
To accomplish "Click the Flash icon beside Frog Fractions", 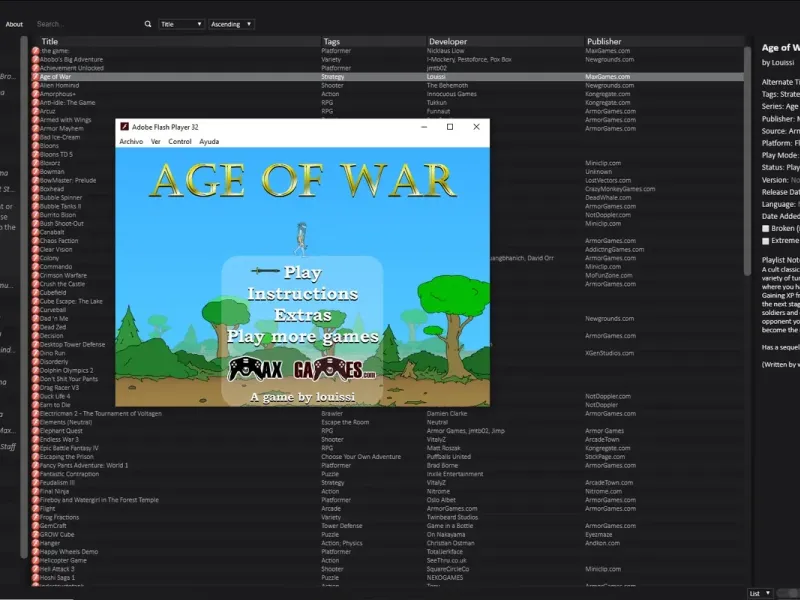I will point(35,517).
